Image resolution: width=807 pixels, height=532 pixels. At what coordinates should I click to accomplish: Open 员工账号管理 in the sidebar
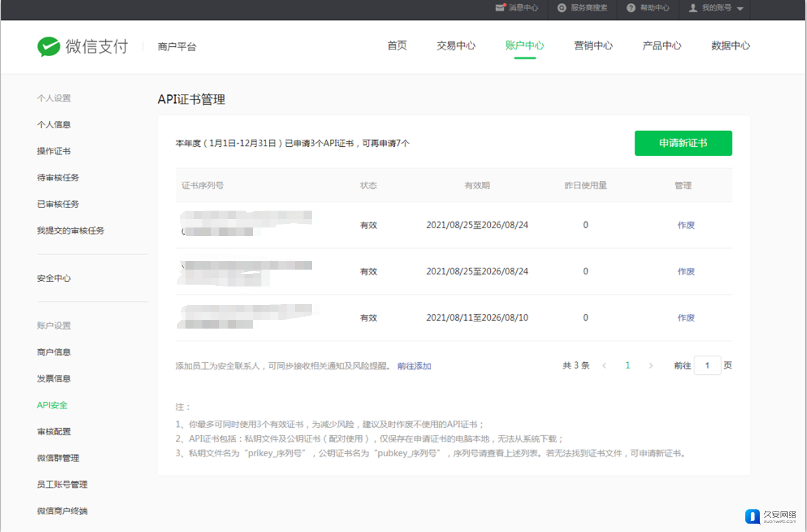coord(62,484)
